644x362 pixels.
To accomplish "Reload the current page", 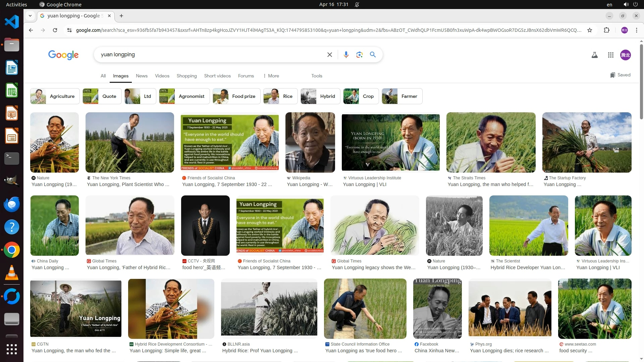I will pos(55,30).
